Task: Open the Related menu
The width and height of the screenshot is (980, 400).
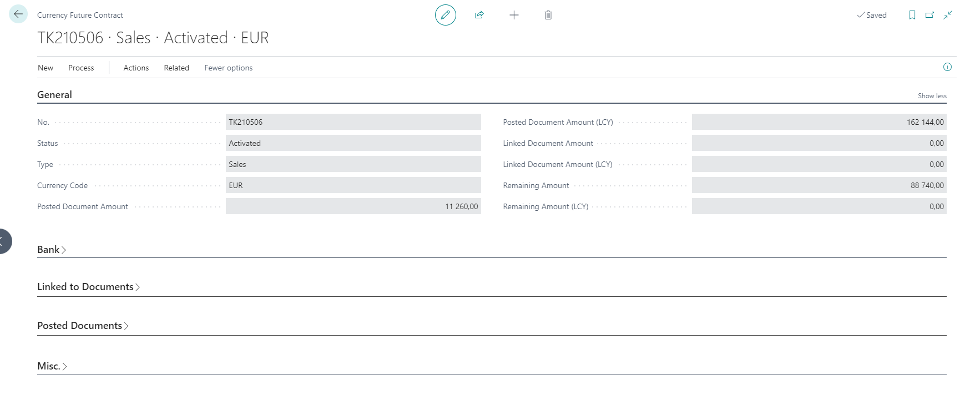Action: (176, 68)
